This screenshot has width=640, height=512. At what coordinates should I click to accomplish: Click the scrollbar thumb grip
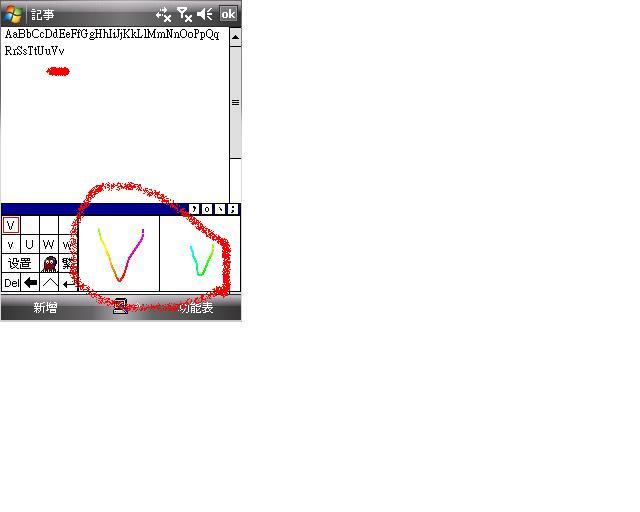235,102
